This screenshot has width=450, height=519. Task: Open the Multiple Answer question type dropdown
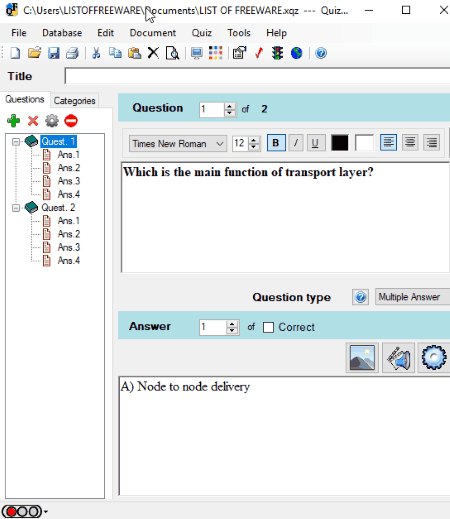[413, 297]
